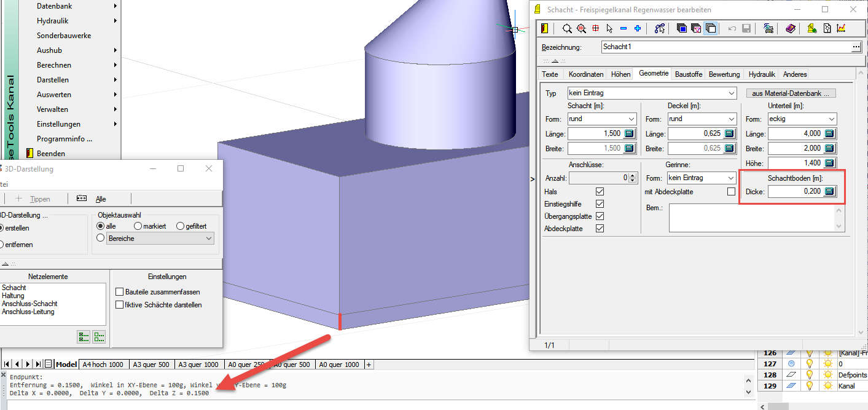This screenshot has height=410, width=868.
Task: Click the blue plus icon in toolbar
Action: click(638, 28)
